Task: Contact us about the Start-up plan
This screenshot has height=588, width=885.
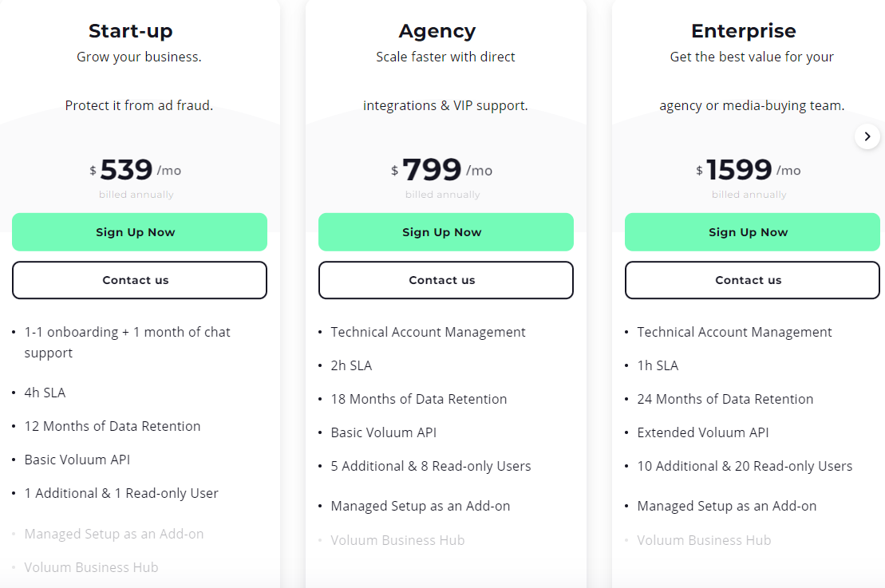Action: coord(140,280)
